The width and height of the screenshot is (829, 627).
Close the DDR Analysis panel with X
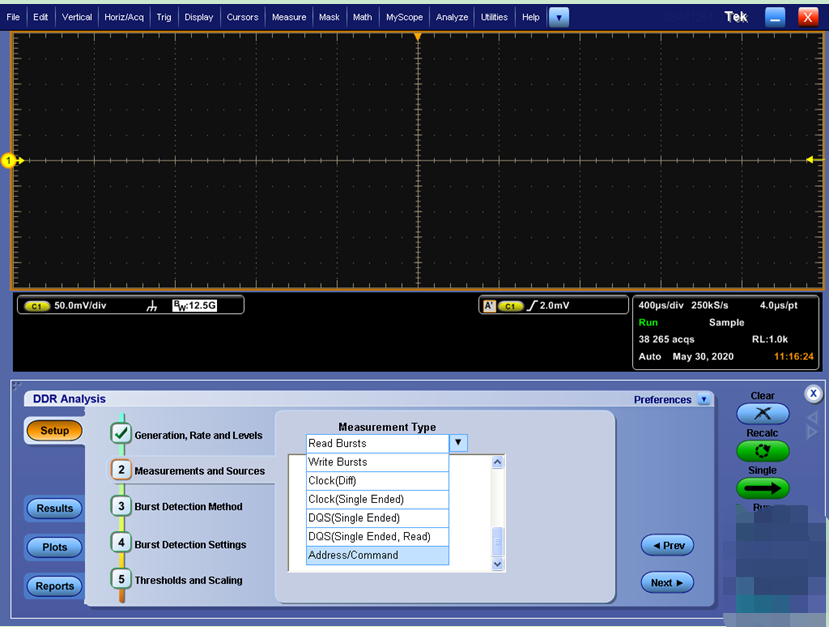pyautogui.click(x=813, y=393)
